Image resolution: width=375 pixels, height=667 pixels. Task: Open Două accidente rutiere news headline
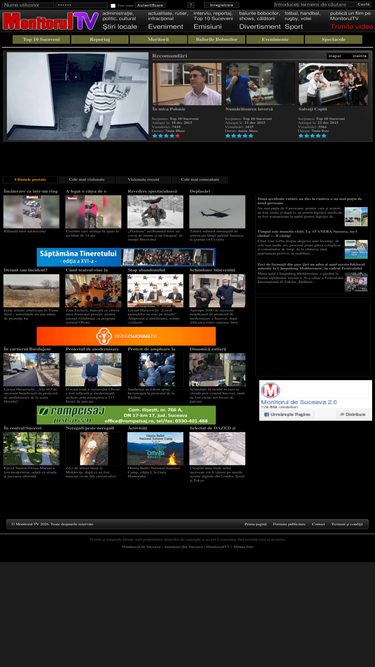309,201
